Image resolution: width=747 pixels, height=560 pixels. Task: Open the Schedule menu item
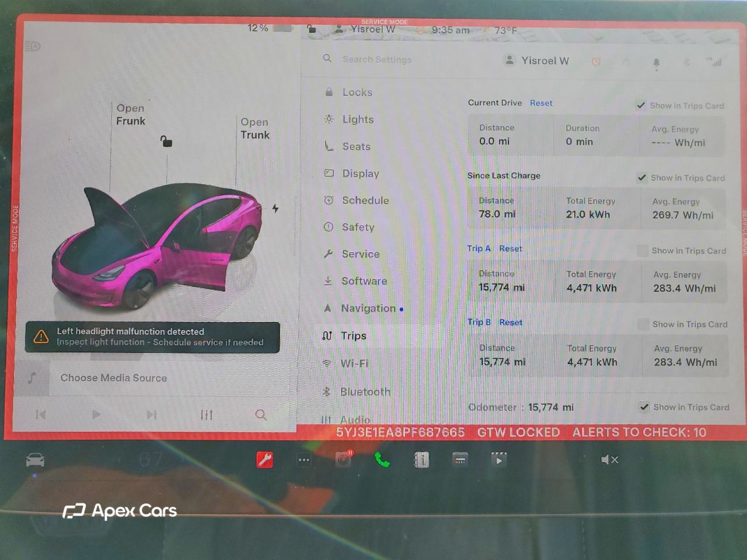pyautogui.click(x=365, y=200)
